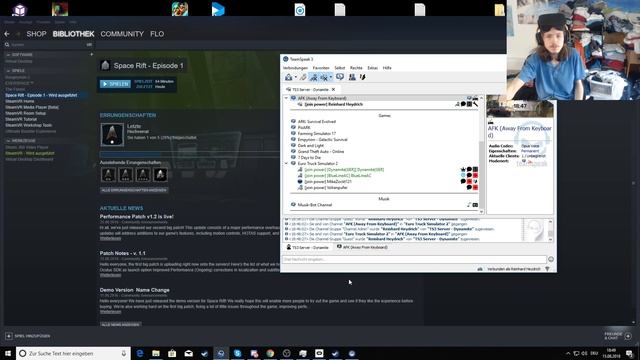Click the SPIELEN play button for Space Rift
640x360 pixels.
coord(116,84)
